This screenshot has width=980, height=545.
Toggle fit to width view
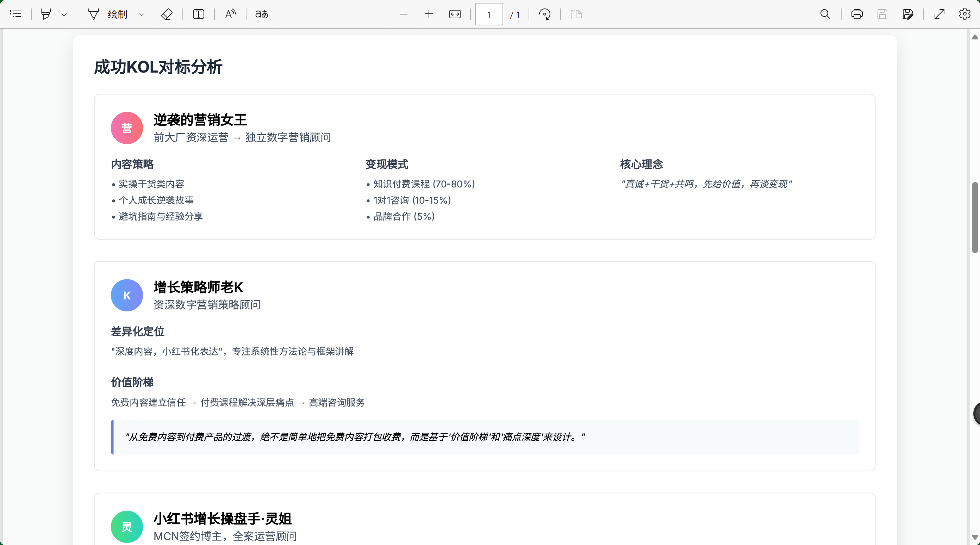455,14
